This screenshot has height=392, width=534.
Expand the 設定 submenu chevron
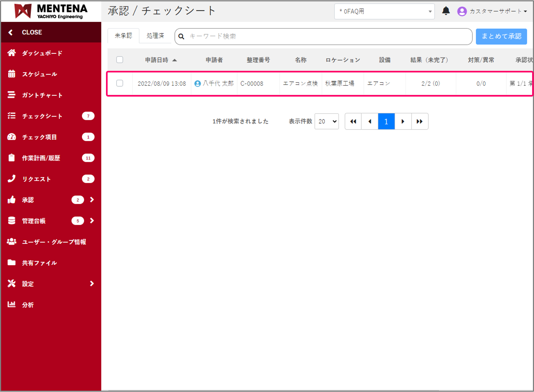(92, 284)
